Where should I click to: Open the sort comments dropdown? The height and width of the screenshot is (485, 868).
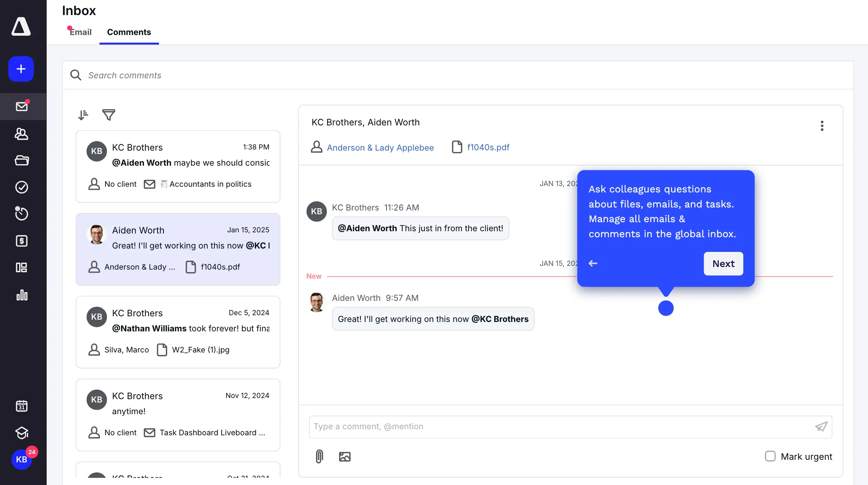click(x=83, y=115)
